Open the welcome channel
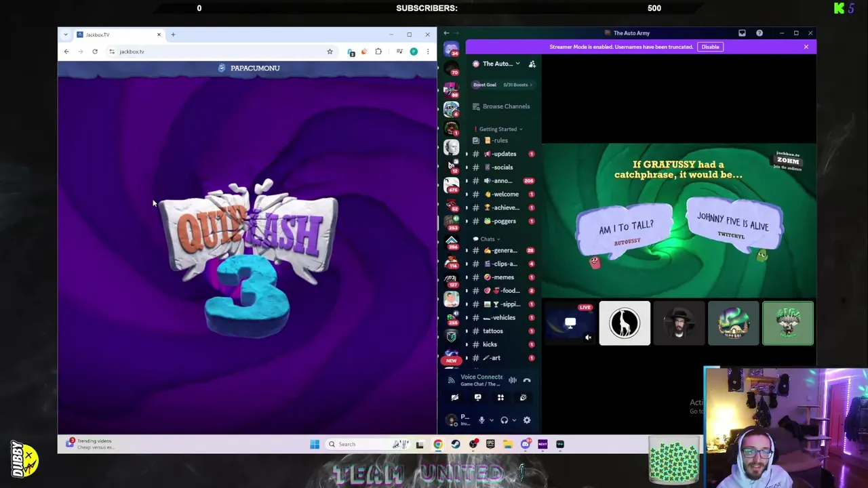This screenshot has height=488, width=868. (x=502, y=195)
